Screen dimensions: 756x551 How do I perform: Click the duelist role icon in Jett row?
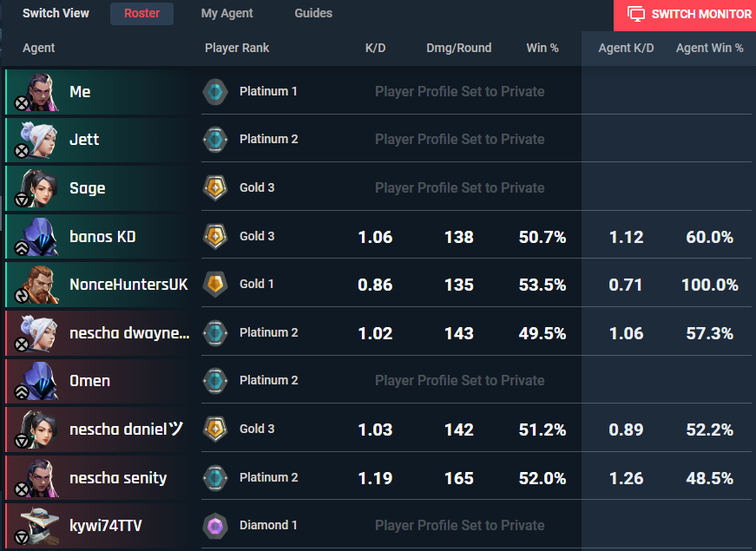(22, 151)
